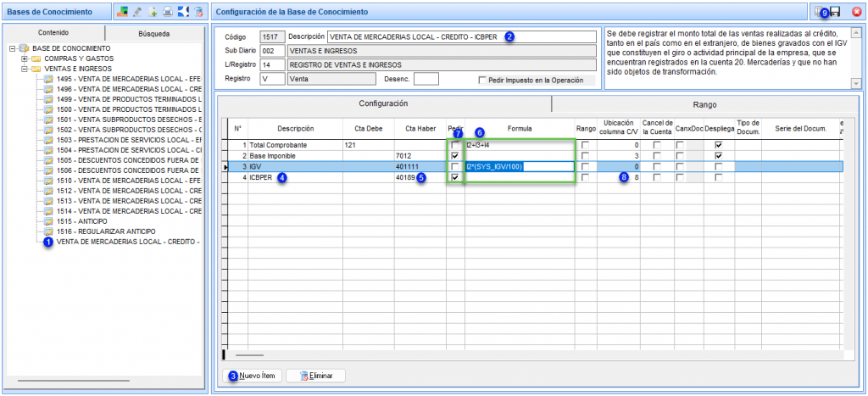Image resolution: width=868 pixels, height=396 pixels.
Task: Uncheck Pedir for Base Imponible row
Action: 455,156
